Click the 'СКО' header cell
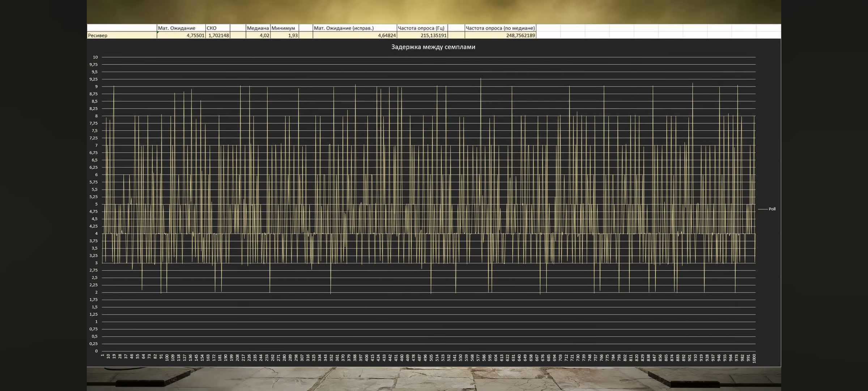This screenshot has width=868, height=391. pos(217,28)
